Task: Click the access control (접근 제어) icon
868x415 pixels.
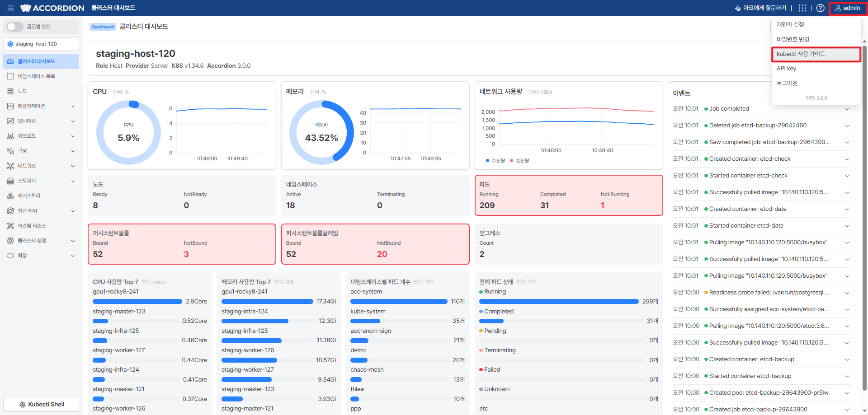Action: [x=10, y=211]
